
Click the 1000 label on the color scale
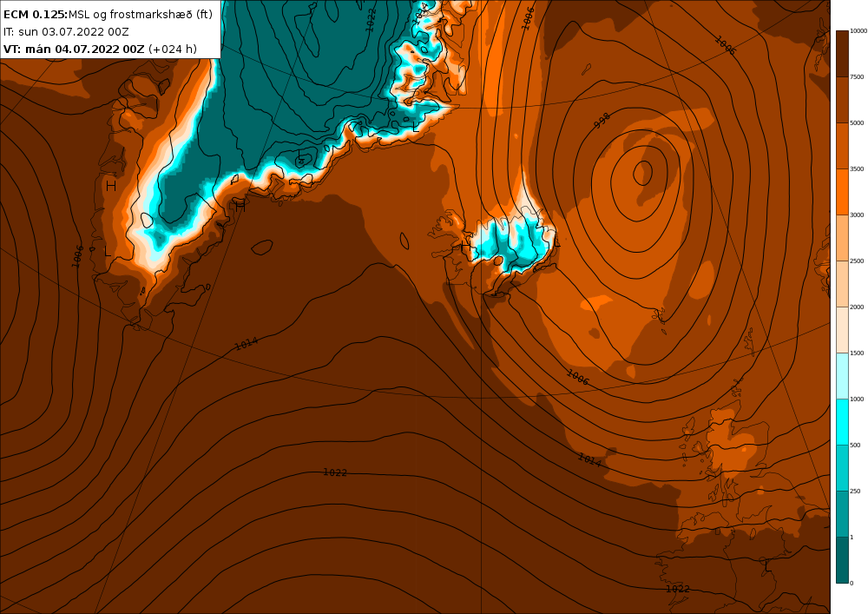coord(857,399)
